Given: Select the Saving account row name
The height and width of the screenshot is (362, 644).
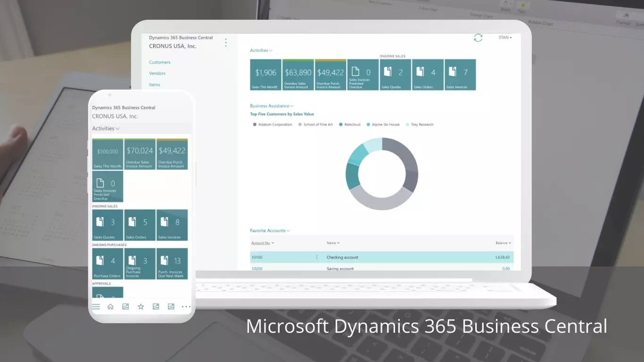Looking at the screenshot, I should pos(340,269).
